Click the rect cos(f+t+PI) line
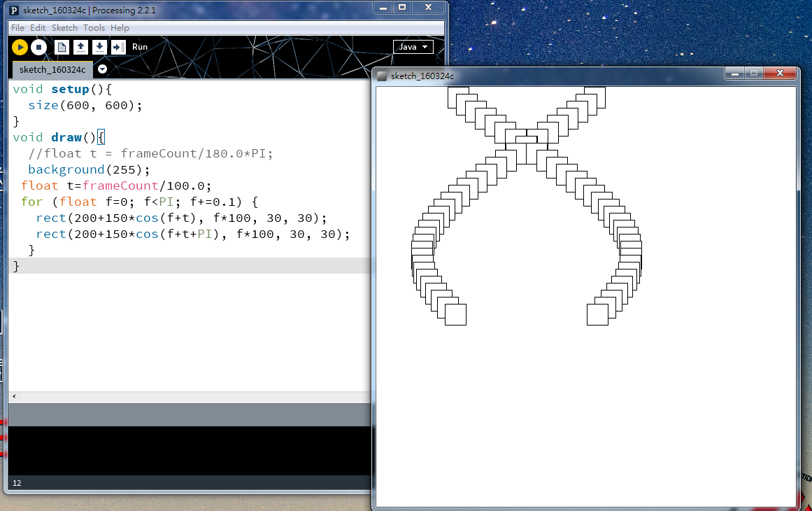Viewport: 812px width, 511px height. coord(192,234)
